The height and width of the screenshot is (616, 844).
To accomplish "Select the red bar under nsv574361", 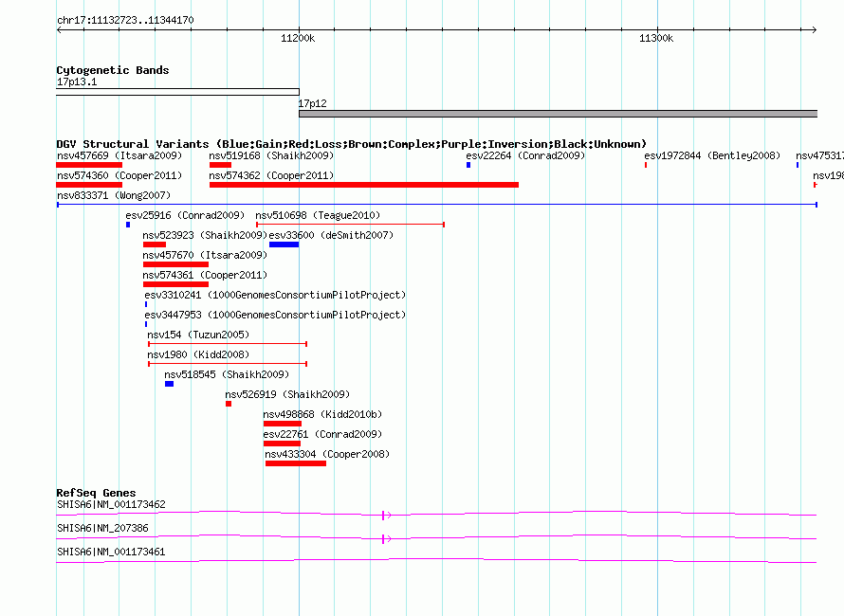I will [176, 284].
